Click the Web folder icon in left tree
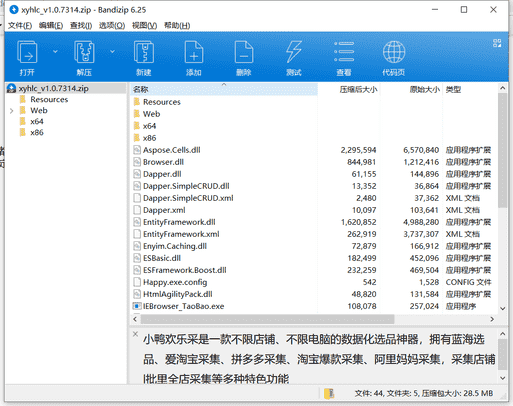This screenshot has width=513, height=406. click(x=23, y=110)
